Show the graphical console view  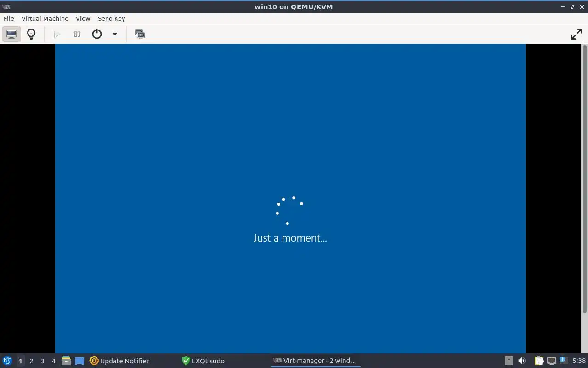11,34
